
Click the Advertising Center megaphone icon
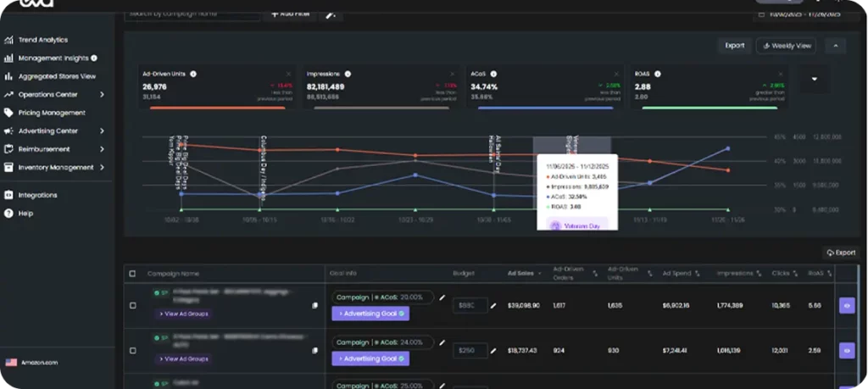point(8,131)
